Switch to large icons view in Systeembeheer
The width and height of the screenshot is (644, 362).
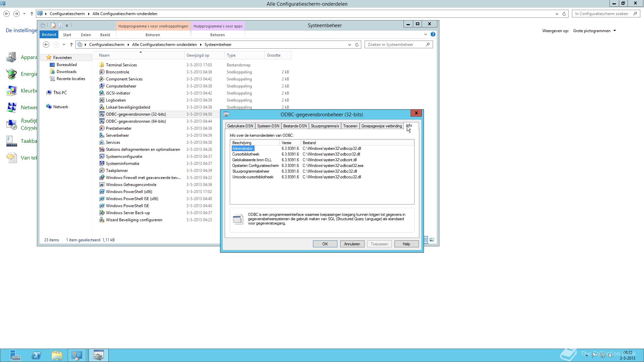(432, 240)
